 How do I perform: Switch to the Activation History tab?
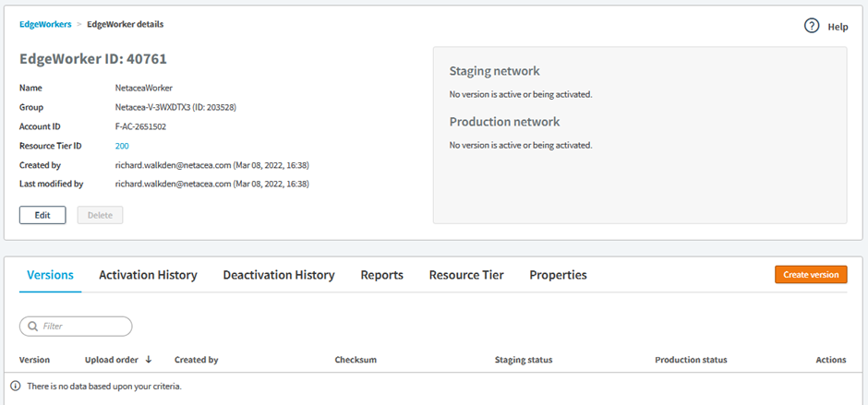click(148, 275)
